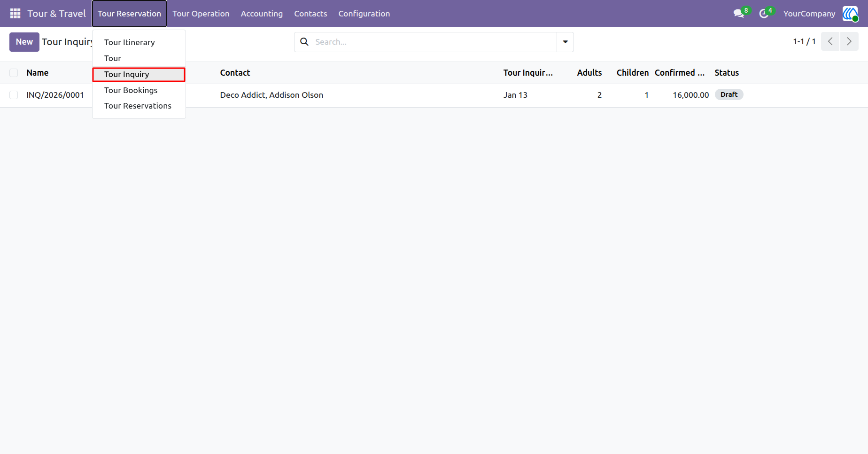868x454 pixels.
Task: Toggle the select-all checkbox in header
Action: point(14,73)
